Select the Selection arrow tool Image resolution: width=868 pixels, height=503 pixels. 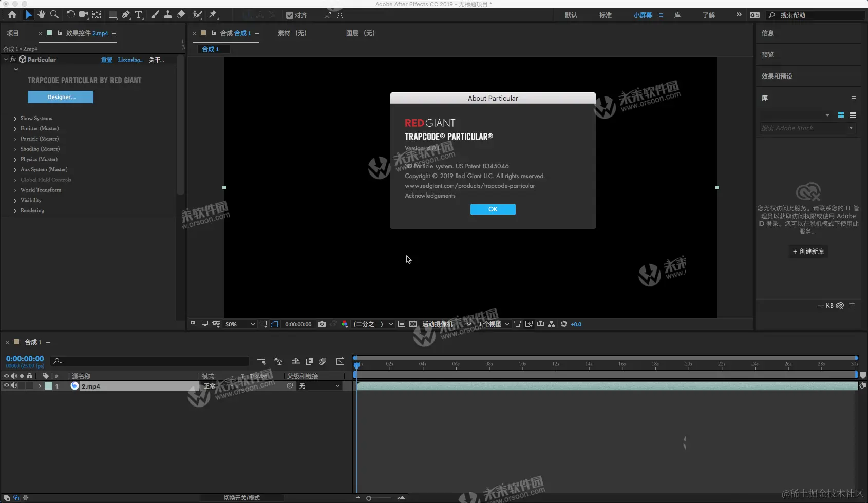(x=29, y=15)
